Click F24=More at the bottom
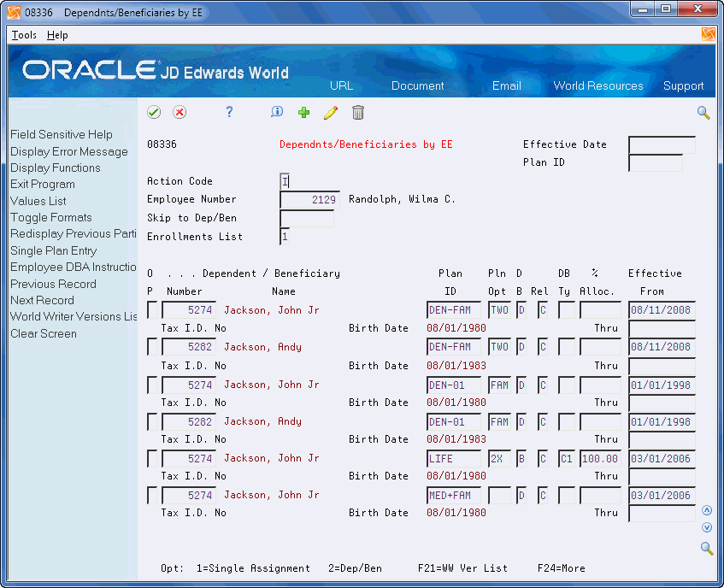The width and height of the screenshot is (724, 588). coord(561,568)
